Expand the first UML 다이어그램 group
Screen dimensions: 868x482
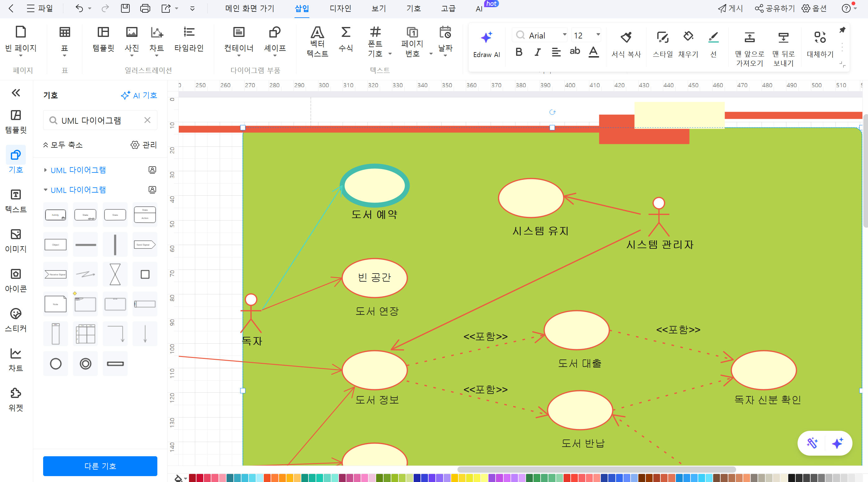pos(45,170)
